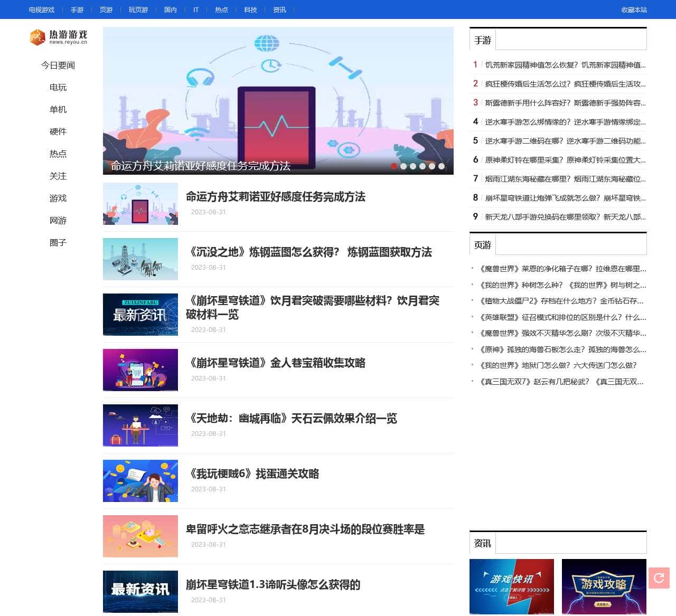Open article 《沉没之地》炼钢蓝图怎么获得
676x616 pixels.
[x=309, y=252]
